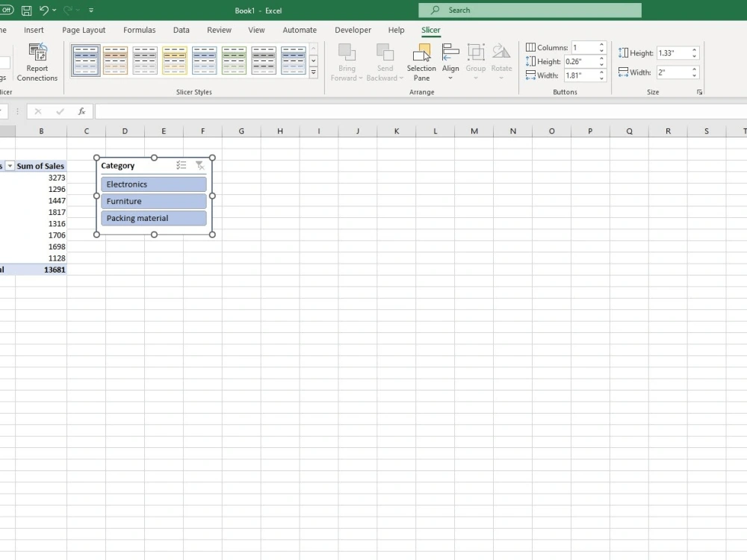
Task: Apply the green slicer style
Action: coord(234,60)
